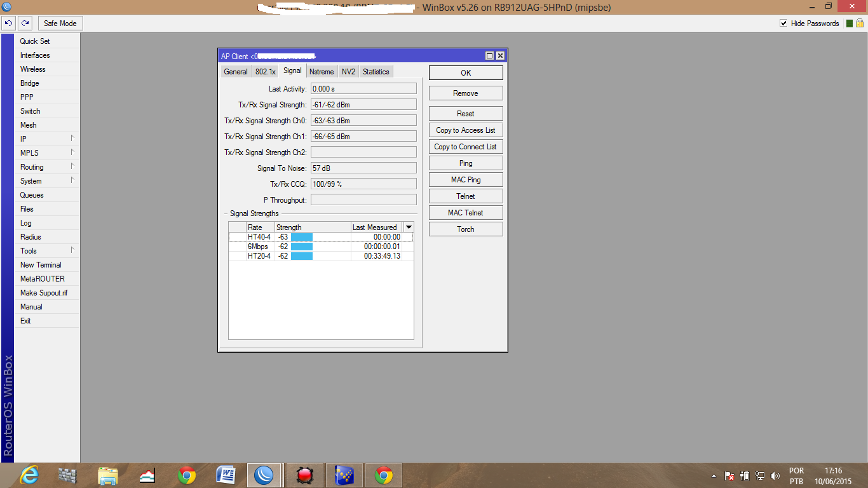
Task: Select the HT40-4 rate row
Action: (321, 237)
